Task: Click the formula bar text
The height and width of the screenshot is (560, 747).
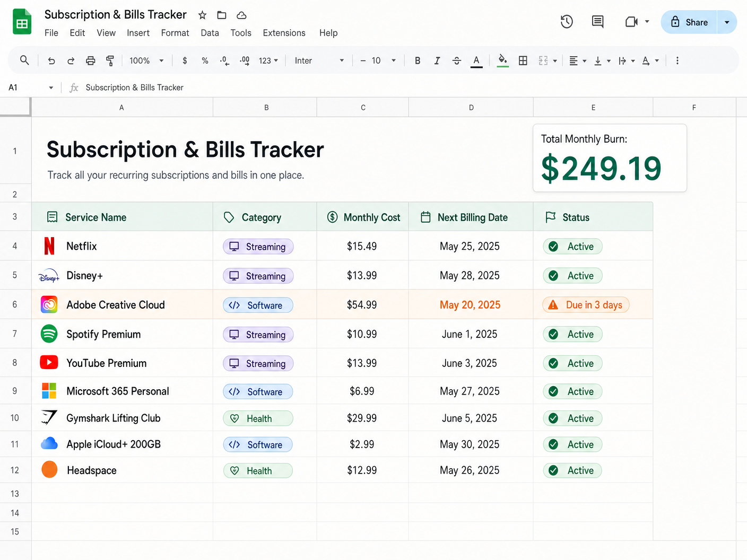Action: point(134,87)
